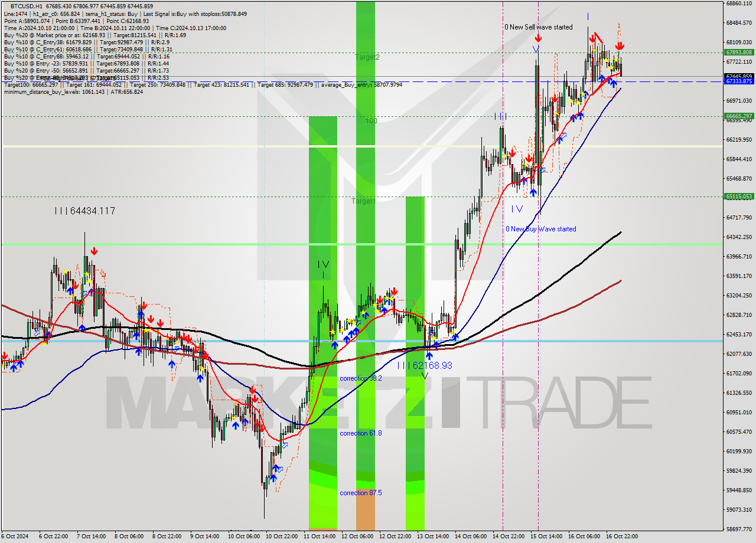
Task: Click the 62453.170 price axis label
Action: 739,335
